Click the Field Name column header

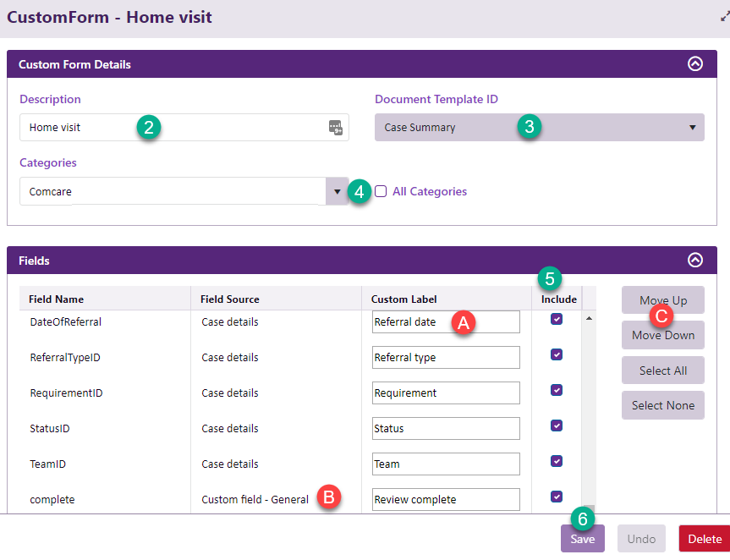[x=56, y=299]
